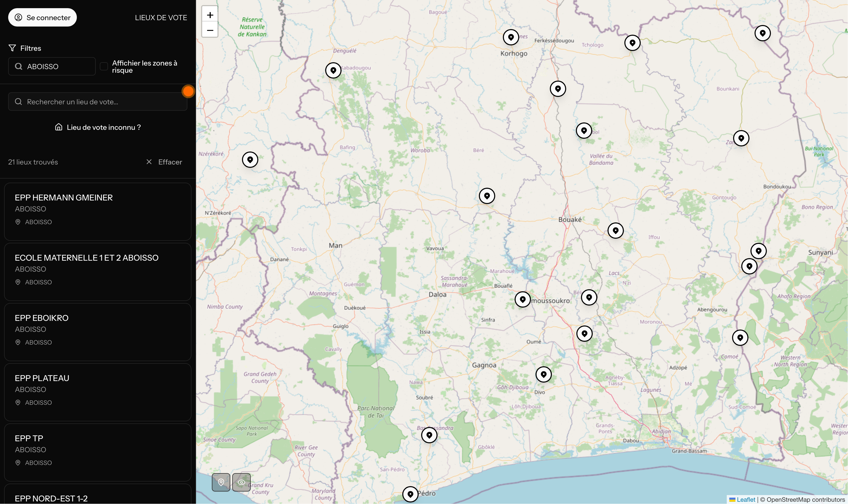Click the map pin button at bottom-left of map
The width and height of the screenshot is (848, 504).
[x=221, y=482]
